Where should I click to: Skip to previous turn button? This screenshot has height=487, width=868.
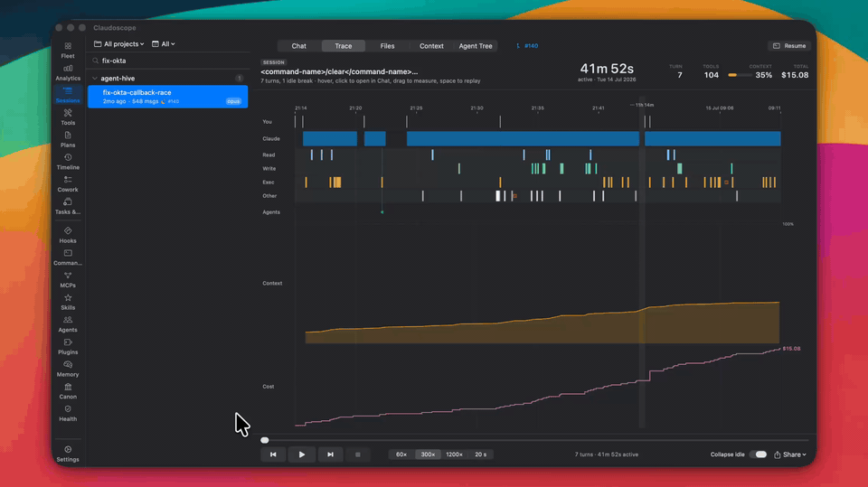(x=273, y=454)
